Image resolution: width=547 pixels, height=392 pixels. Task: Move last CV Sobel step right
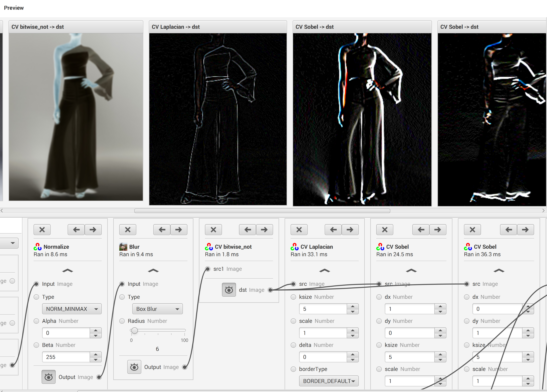coord(525,229)
